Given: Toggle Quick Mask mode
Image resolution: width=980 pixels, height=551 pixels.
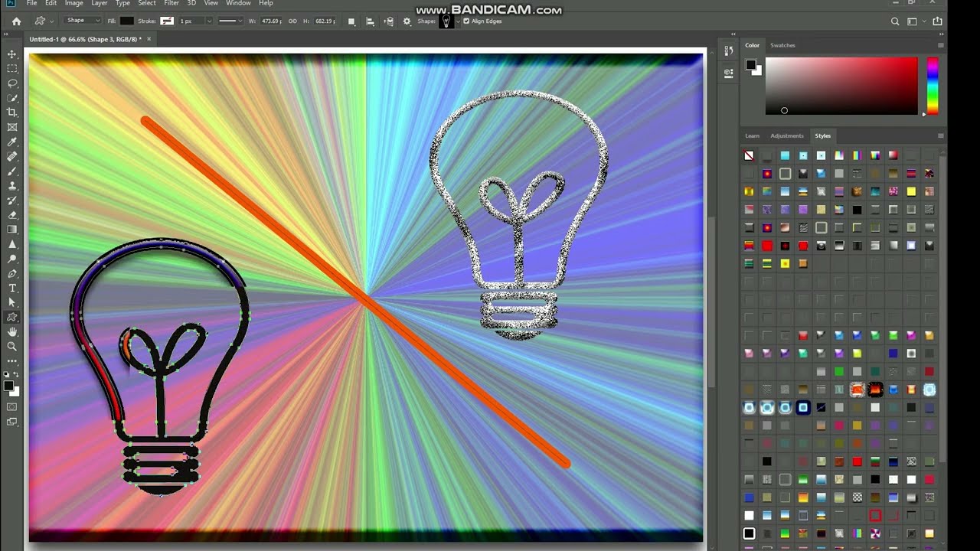Looking at the screenshot, I should [x=12, y=406].
